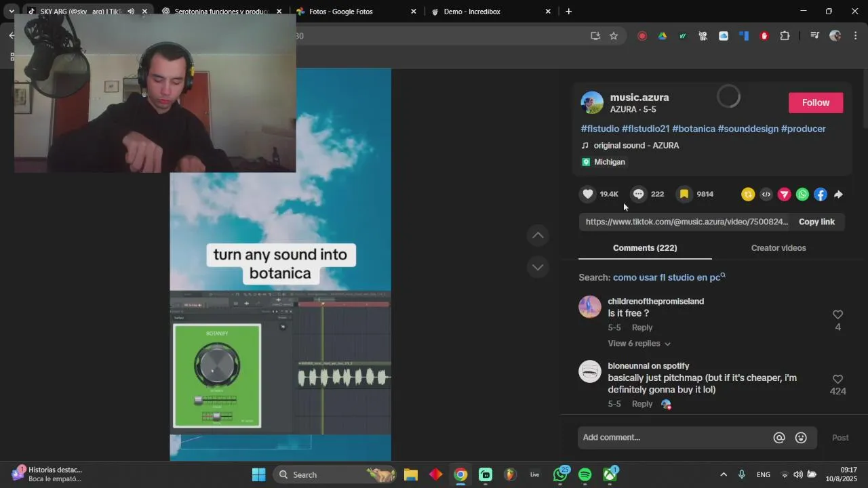Open the Chrome extensions puzzle icon
Image resolution: width=868 pixels, height=488 pixels.
(x=785, y=36)
